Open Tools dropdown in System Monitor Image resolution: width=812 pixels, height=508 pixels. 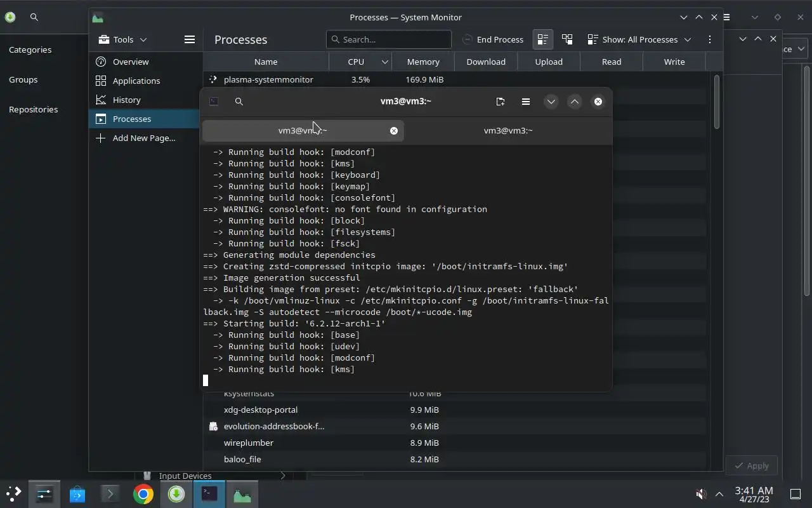(123, 39)
